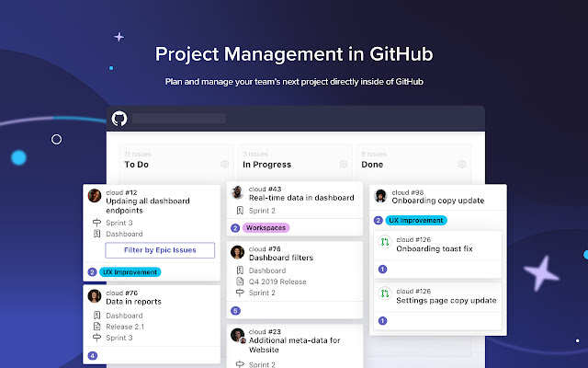The height and width of the screenshot is (368, 588).
Task: Click pull request icon on Settings page copy update
Action: (385, 293)
